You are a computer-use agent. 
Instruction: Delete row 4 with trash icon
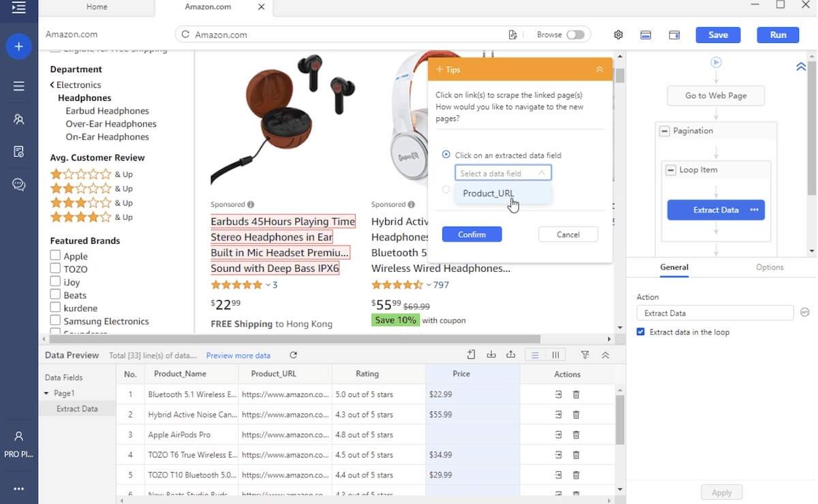[x=576, y=454]
